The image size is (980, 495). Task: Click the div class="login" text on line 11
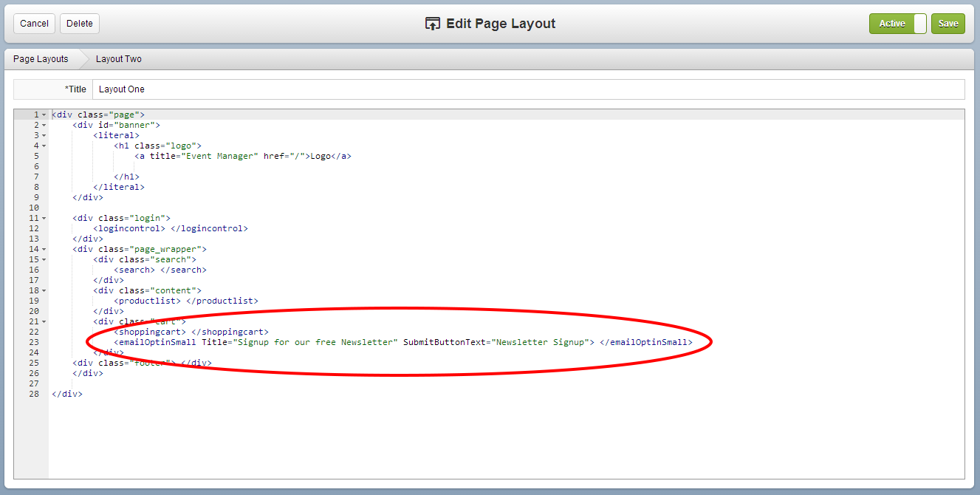tap(121, 218)
